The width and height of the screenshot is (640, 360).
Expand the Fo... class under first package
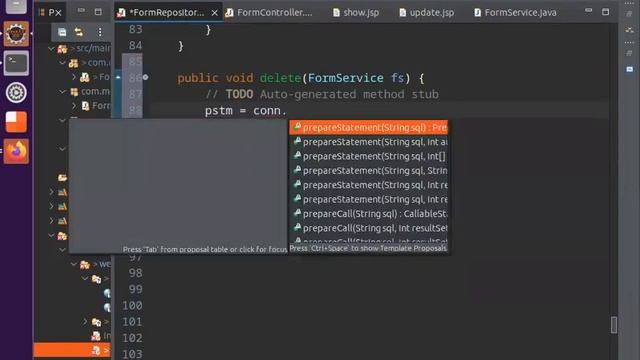[x=74, y=77]
